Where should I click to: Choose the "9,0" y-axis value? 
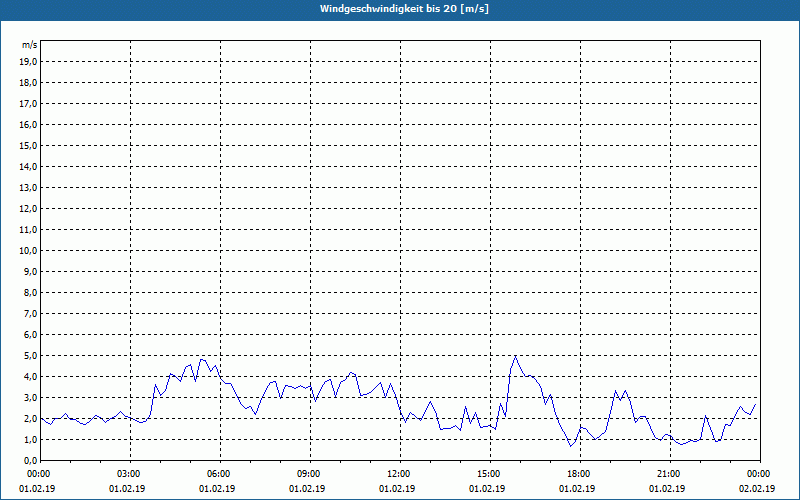point(30,271)
